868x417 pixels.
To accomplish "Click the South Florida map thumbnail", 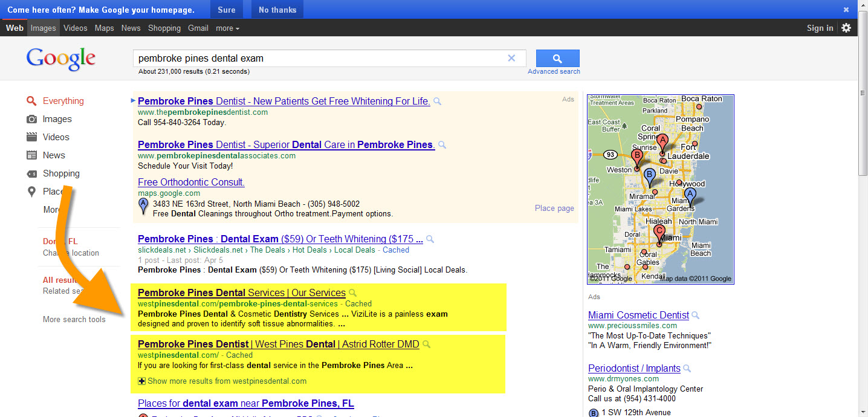I will 661,189.
